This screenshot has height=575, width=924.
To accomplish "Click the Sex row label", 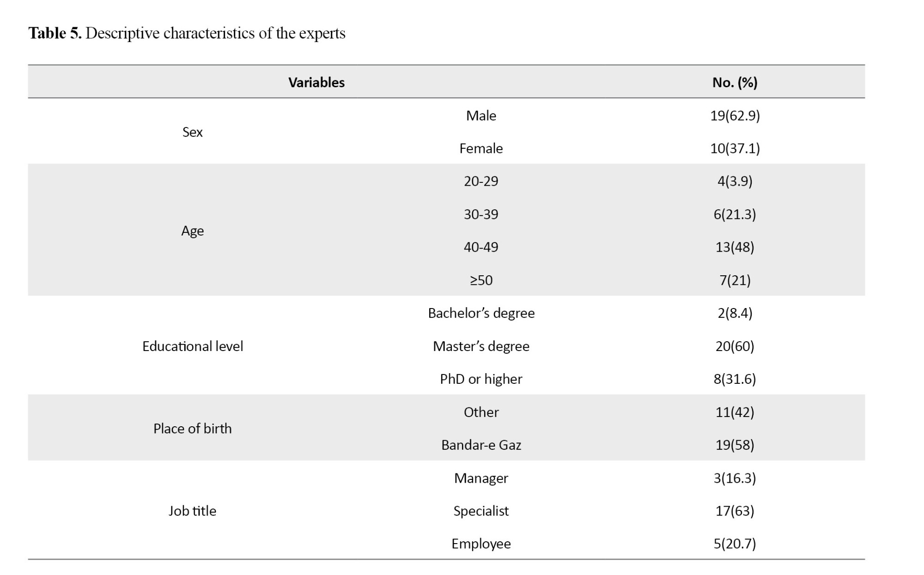I will coord(192,132).
